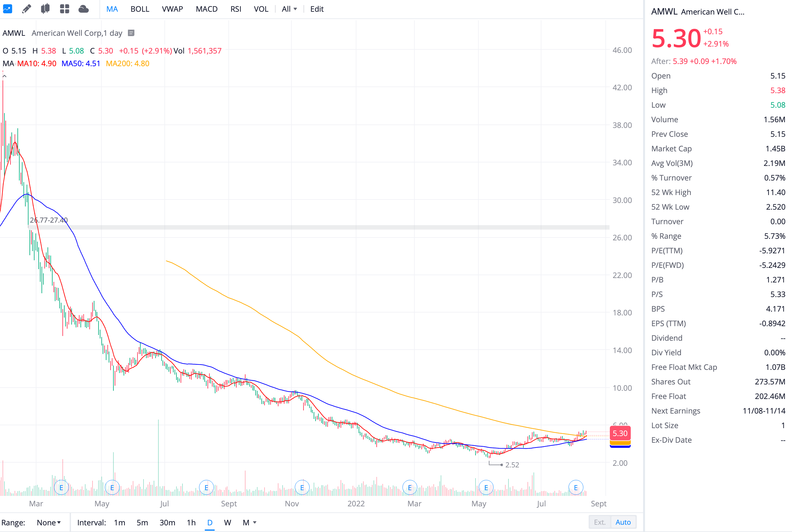The image size is (792, 532).
Task: Collapse indicator legend with small chevron
Action: pos(4,76)
